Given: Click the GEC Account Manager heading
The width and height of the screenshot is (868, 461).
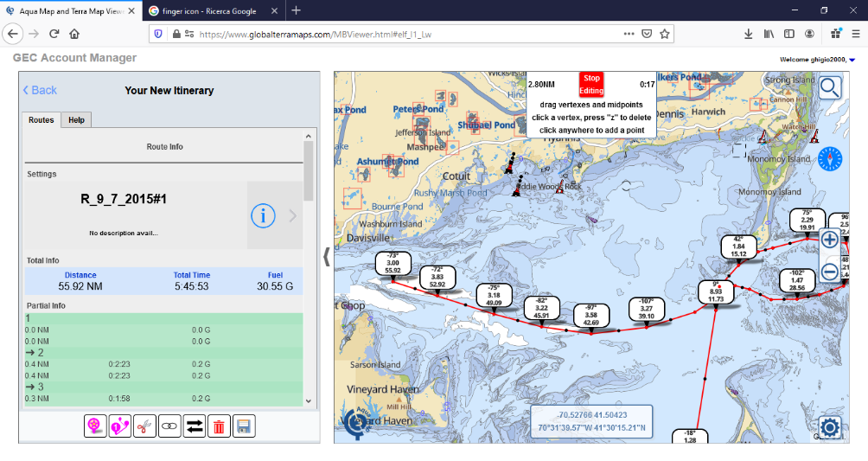Looking at the screenshot, I should pos(74,58).
